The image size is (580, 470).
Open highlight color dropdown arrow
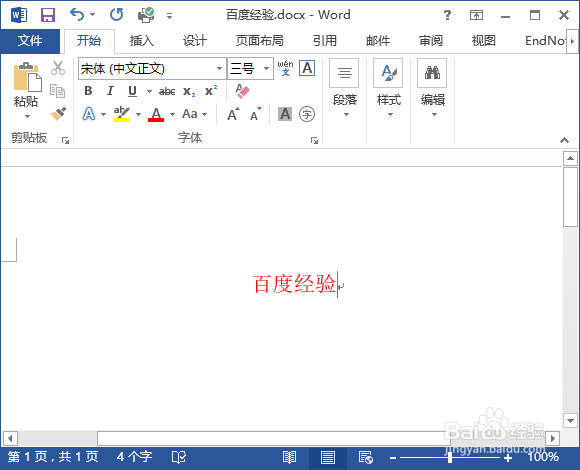(138, 114)
